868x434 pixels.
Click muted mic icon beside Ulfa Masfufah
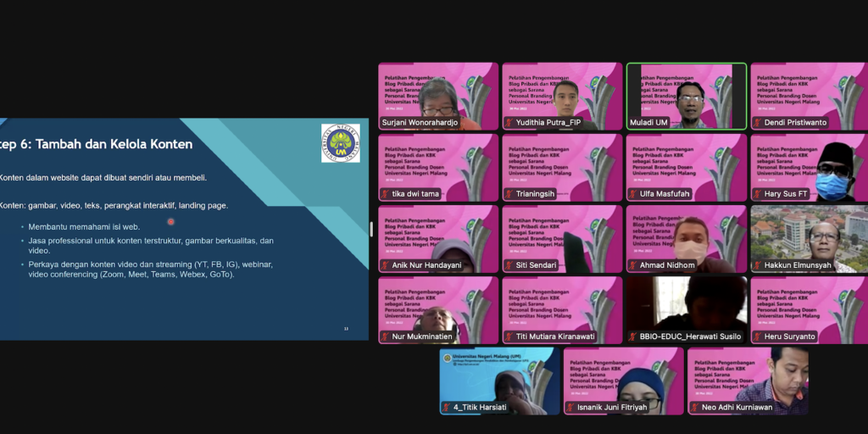pyautogui.click(x=633, y=194)
